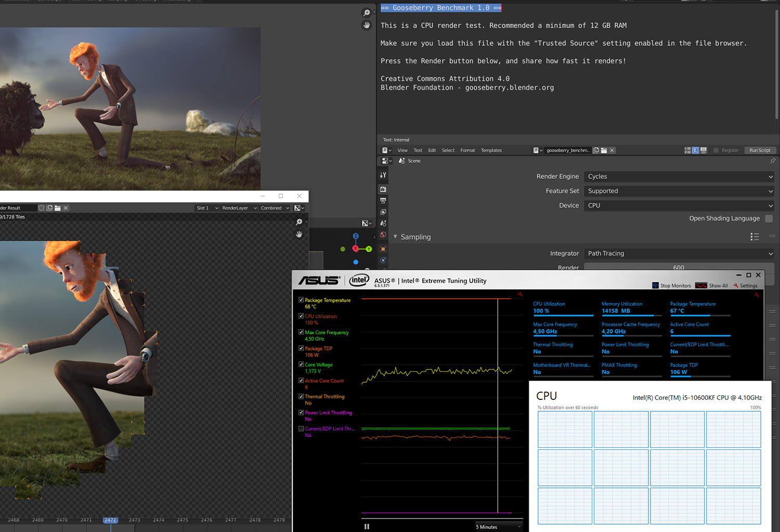780x532 pixels.
Task: Open the RenderLayer dropdown
Action: (239, 208)
